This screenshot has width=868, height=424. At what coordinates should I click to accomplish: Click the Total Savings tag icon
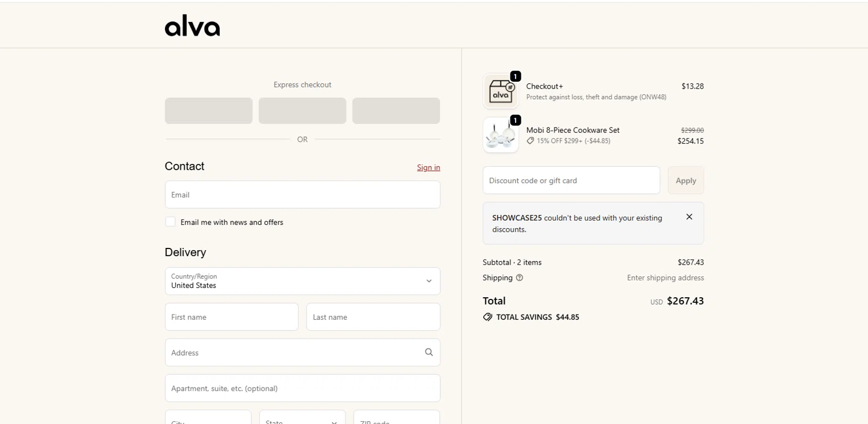pos(488,317)
